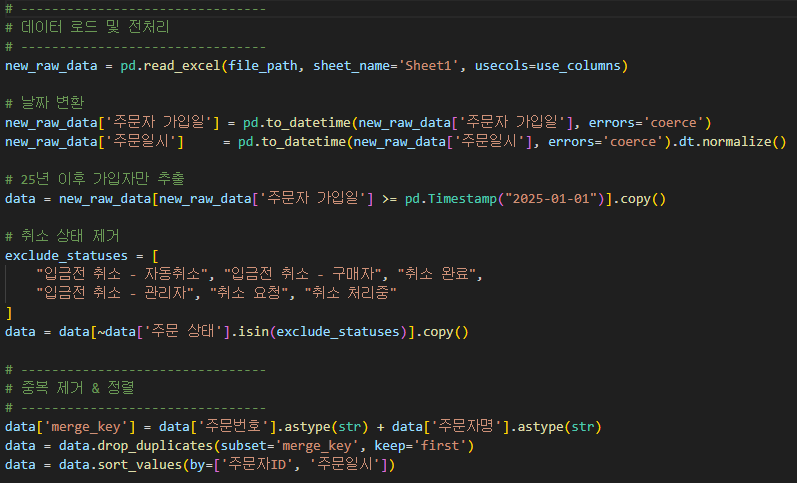Click the string "취소 처리중"
The height and width of the screenshot is (483, 797).
tap(350, 293)
